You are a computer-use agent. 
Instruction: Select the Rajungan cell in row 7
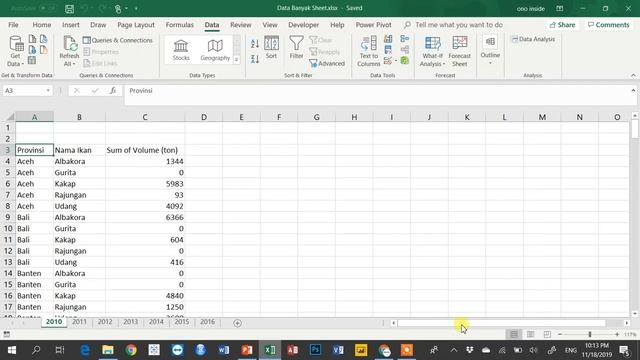point(79,195)
